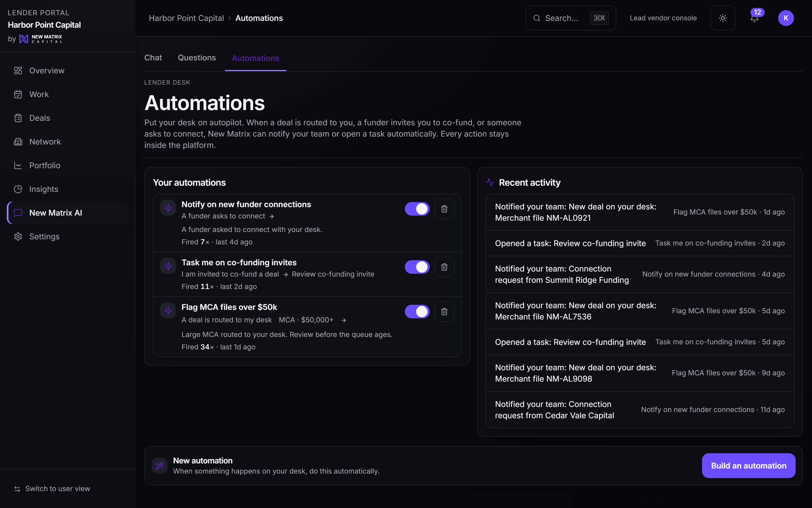Screen dimensions: 812x508
Task: Open activity Merchant file NM-AL9098
Action: pos(640,373)
